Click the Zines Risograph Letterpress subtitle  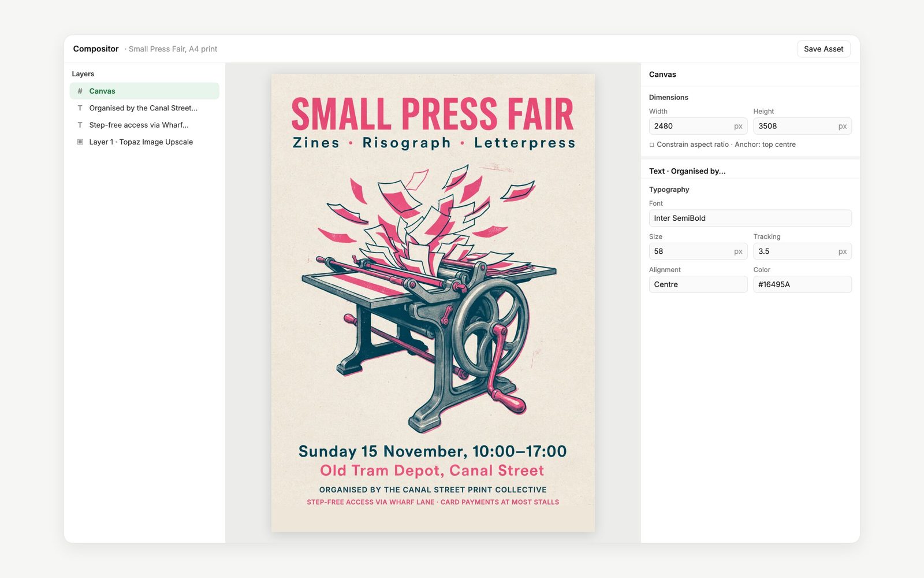click(434, 143)
